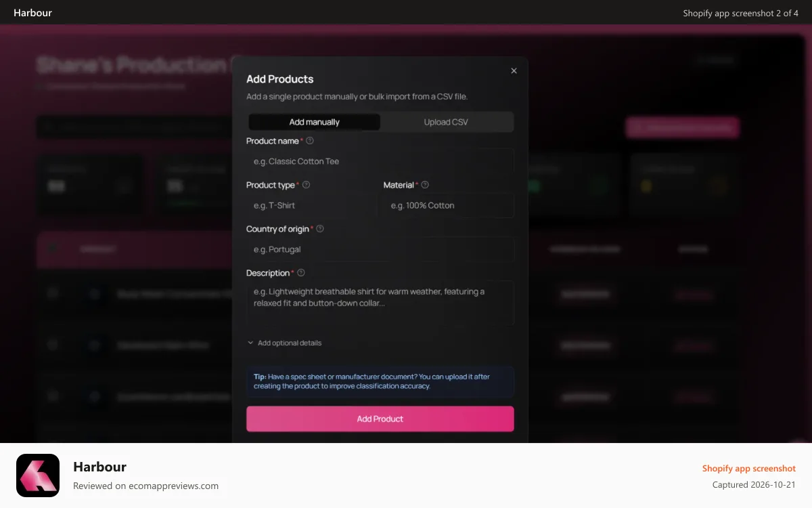Switch to the Add manually tab

pyautogui.click(x=314, y=122)
